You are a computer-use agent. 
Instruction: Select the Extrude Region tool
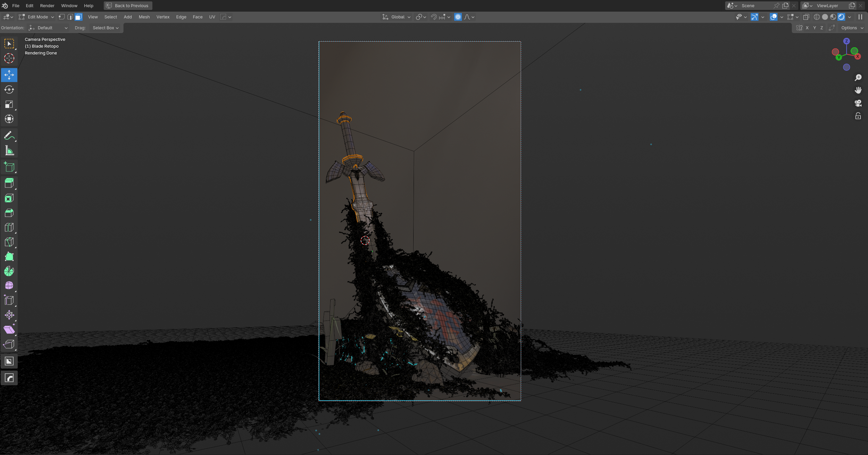[x=9, y=183]
